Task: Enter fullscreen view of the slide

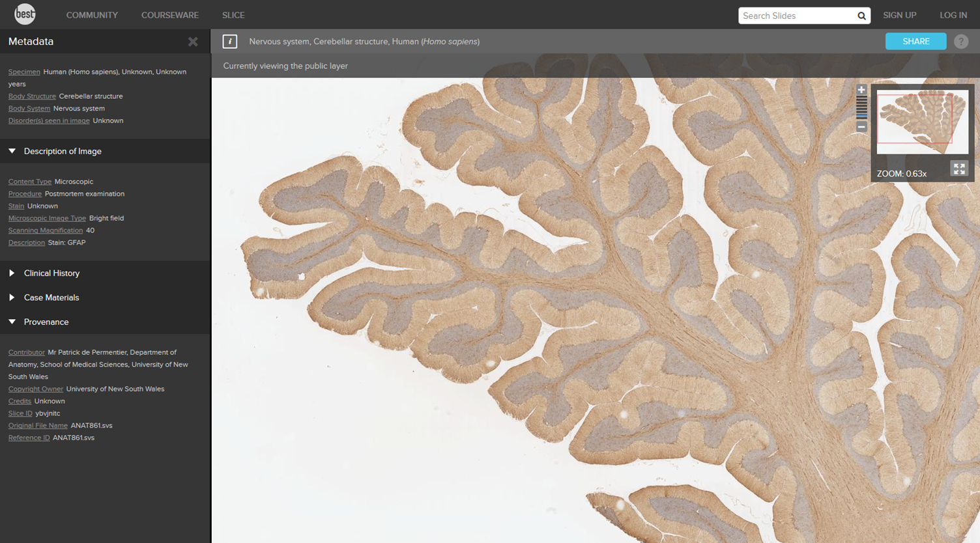Action: pos(959,169)
